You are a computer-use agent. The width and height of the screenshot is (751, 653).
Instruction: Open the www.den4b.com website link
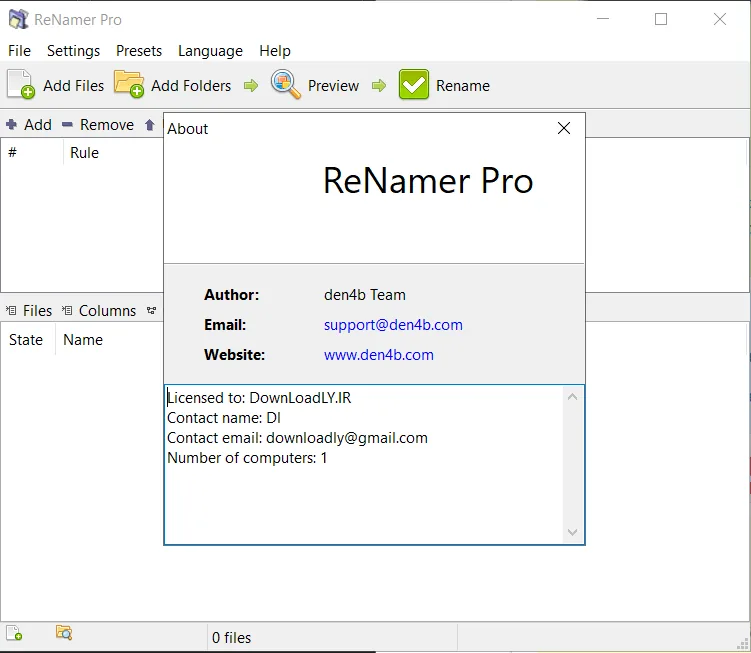379,355
